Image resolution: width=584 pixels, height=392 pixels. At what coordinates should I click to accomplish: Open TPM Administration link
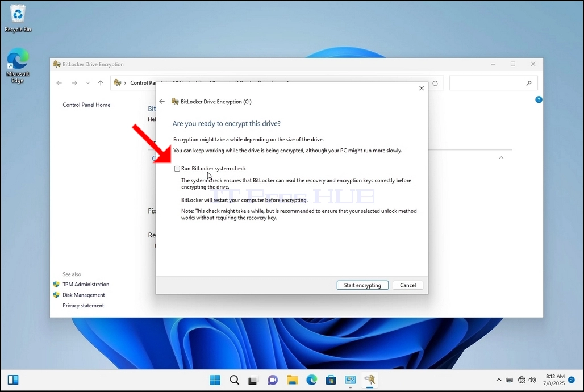click(86, 284)
